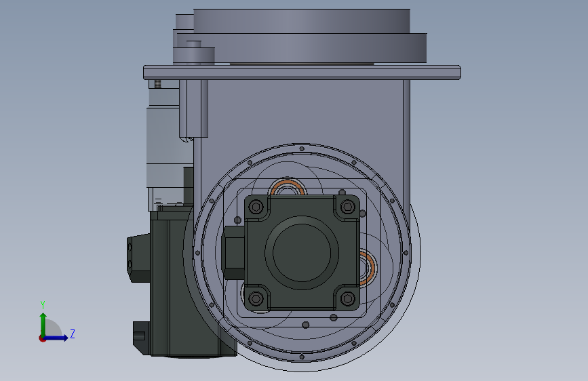Image resolution: width=588 pixels, height=381 pixels.
Task: Select bottom-right socket bolt on square cover
Action: tap(348, 298)
